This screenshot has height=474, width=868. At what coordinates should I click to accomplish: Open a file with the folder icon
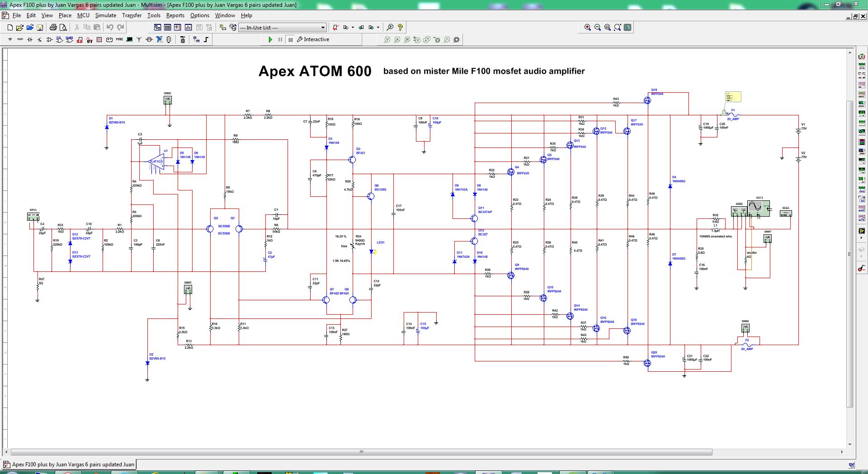(x=20, y=27)
